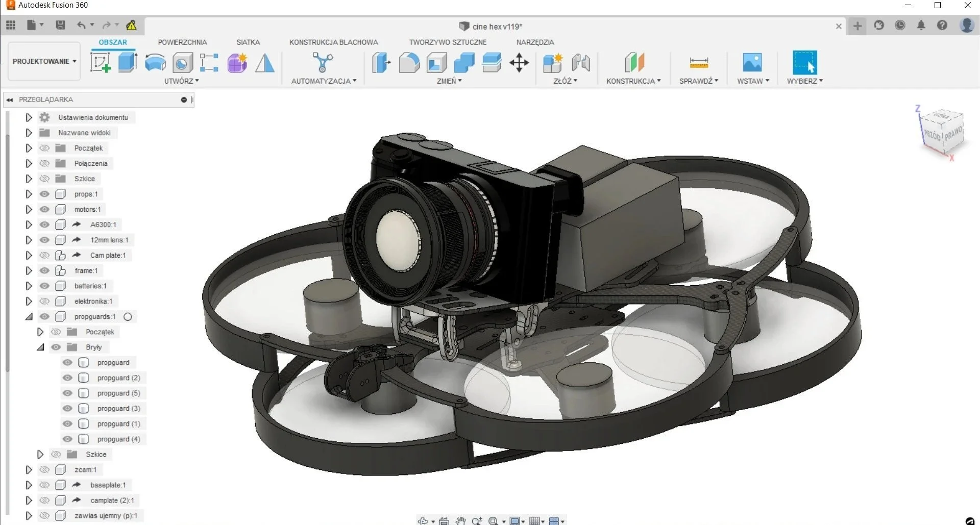Activate the Fillet tool in ZMIEŃ
Screen dimensions: 980x525
(x=409, y=62)
